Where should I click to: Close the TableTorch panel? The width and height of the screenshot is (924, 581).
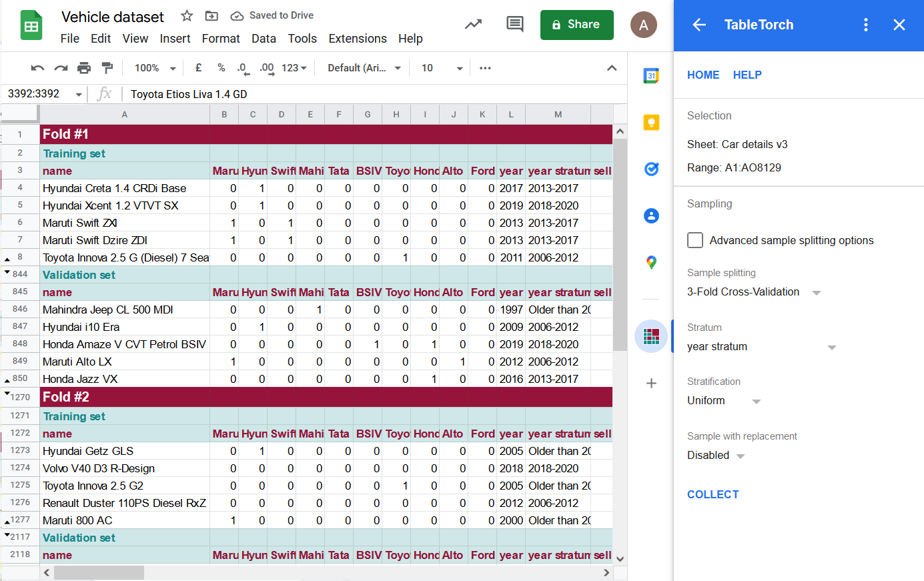899,25
